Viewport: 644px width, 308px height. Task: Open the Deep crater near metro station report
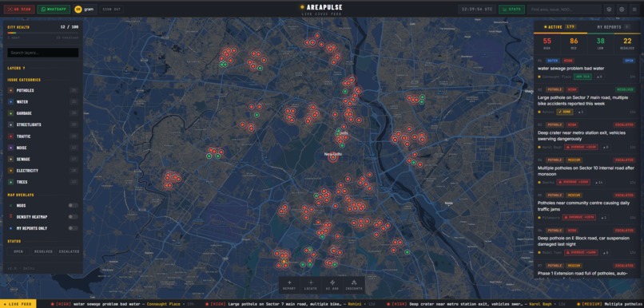tap(587, 136)
